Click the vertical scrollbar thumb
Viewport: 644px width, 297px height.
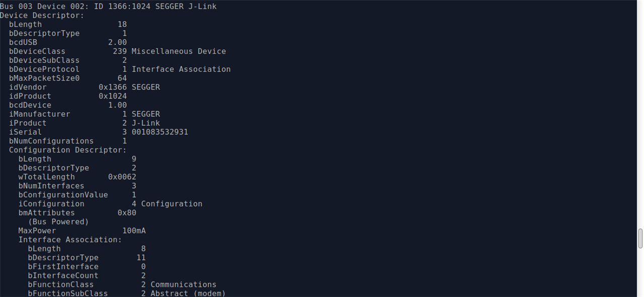[x=640, y=238]
